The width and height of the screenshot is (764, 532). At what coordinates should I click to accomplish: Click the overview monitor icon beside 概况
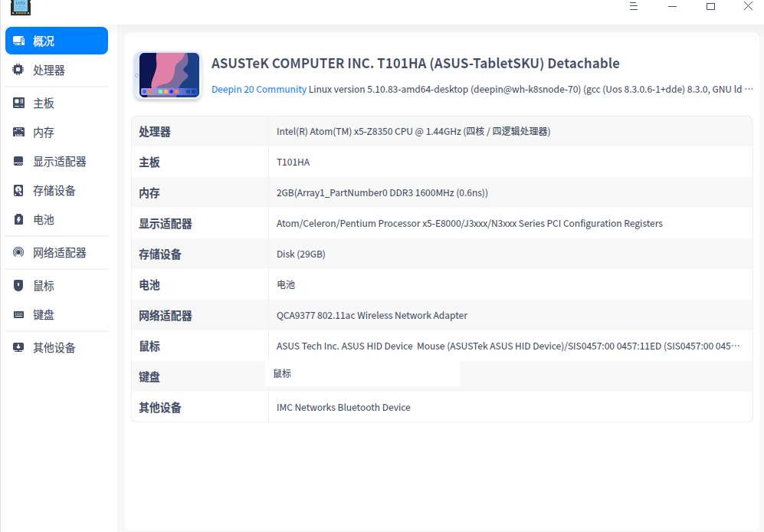(18, 41)
